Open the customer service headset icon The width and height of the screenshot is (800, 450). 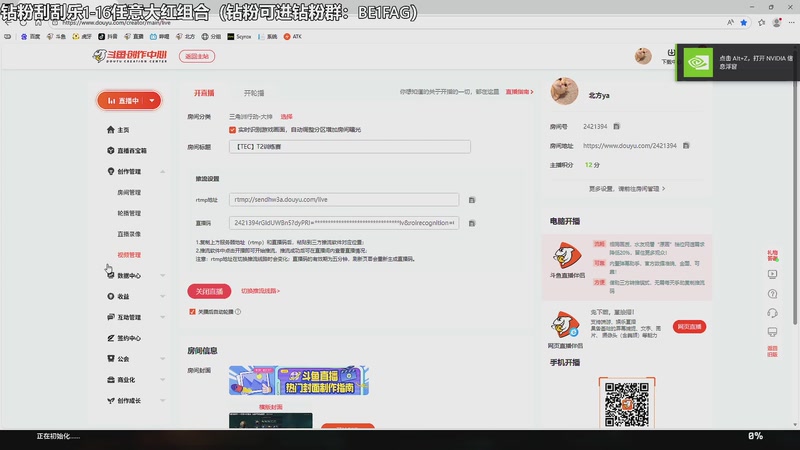(x=772, y=313)
